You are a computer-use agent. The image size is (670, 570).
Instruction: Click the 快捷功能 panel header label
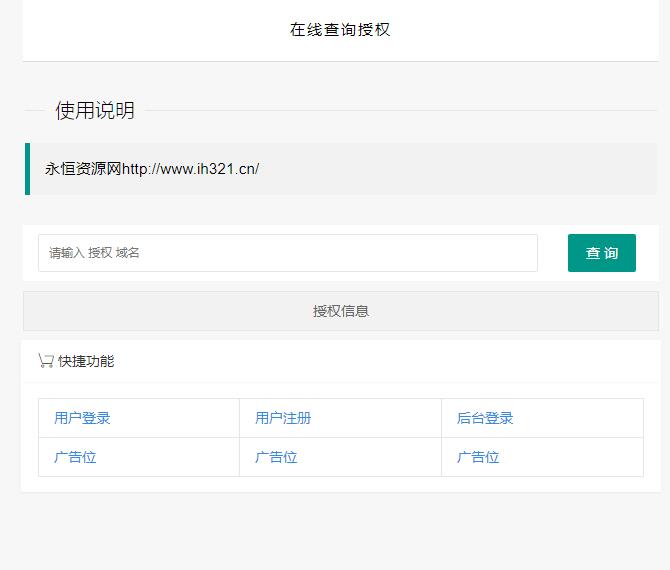click(86, 361)
